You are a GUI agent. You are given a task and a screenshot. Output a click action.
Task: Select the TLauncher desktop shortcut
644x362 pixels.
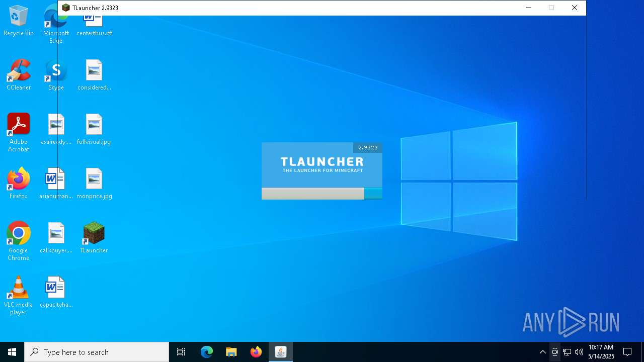coord(94,238)
